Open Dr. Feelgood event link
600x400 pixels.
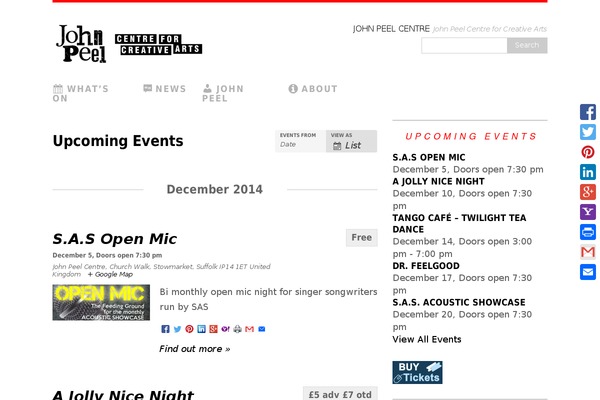(426, 266)
